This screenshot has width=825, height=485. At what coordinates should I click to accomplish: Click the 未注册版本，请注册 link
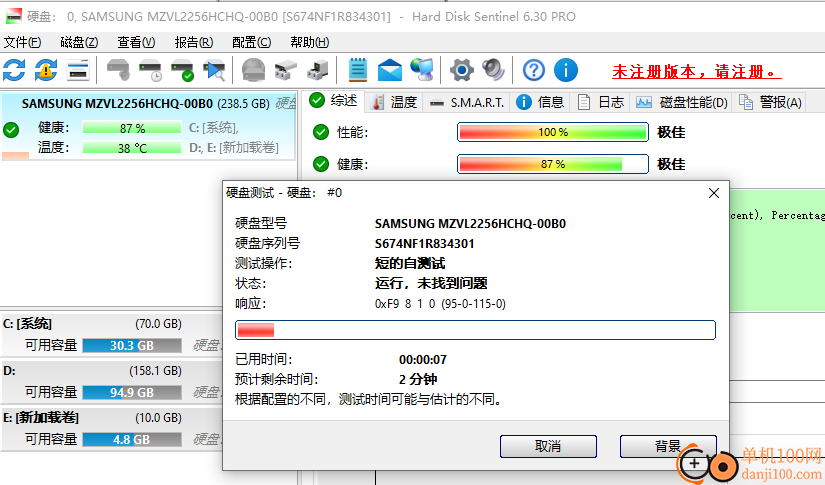point(696,72)
